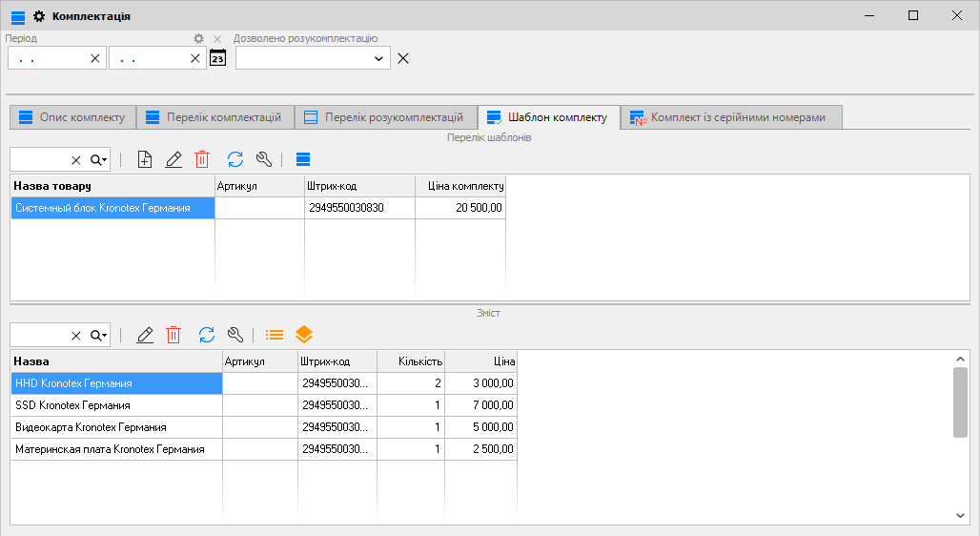Delete selected content item with trash icon
This screenshot has width=980, height=536.
point(174,335)
